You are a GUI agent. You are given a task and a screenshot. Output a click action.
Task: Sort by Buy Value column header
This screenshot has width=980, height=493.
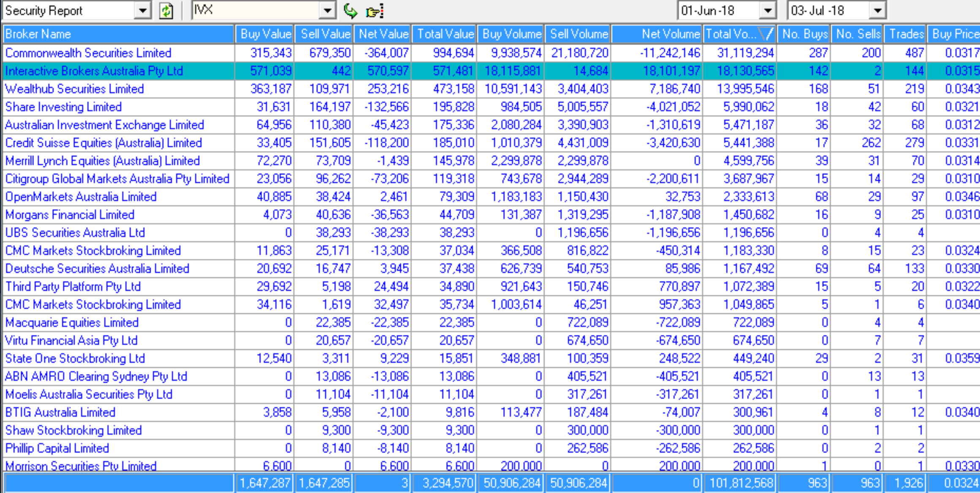pyautogui.click(x=264, y=34)
